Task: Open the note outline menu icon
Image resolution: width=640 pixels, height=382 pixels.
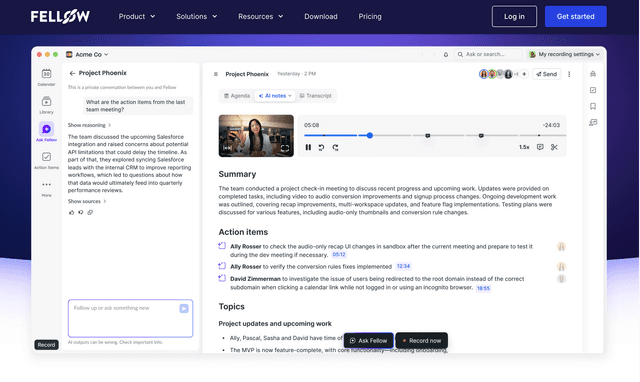Action: point(216,74)
